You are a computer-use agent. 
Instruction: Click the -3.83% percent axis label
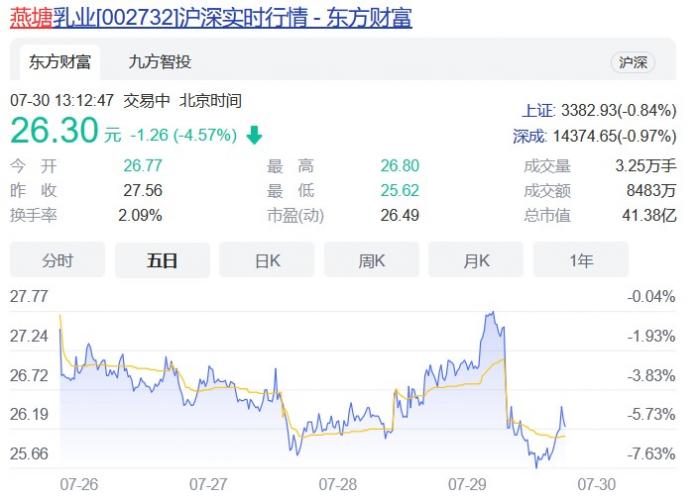tap(651, 375)
